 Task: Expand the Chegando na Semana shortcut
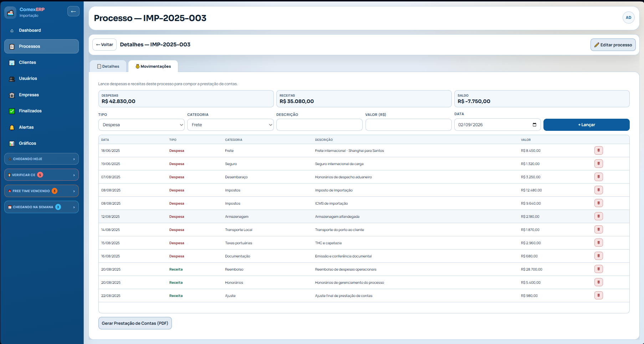coord(41,207)
